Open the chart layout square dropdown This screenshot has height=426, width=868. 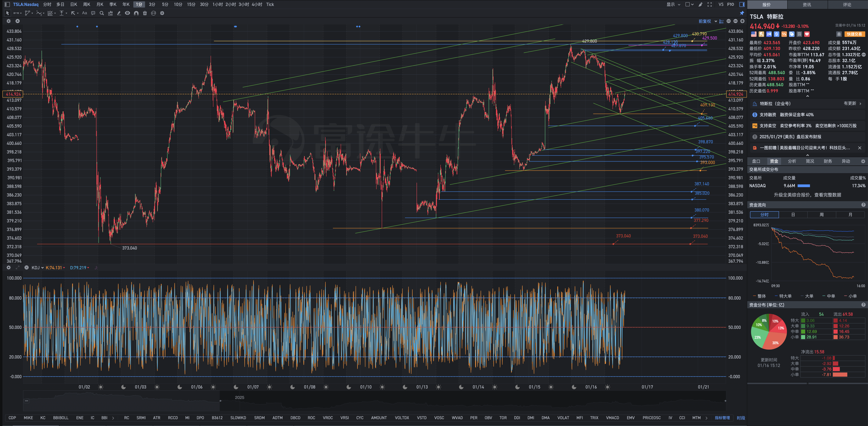click(x=689, y=4)
